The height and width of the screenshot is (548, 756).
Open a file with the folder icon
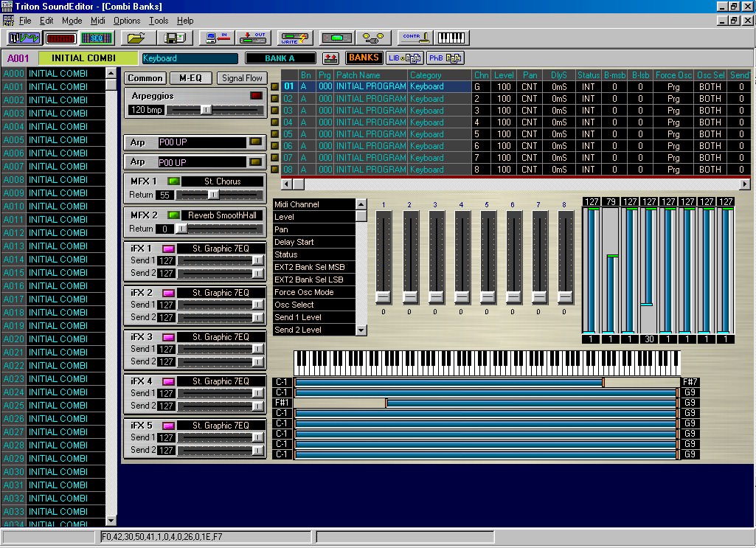[137, 38]
